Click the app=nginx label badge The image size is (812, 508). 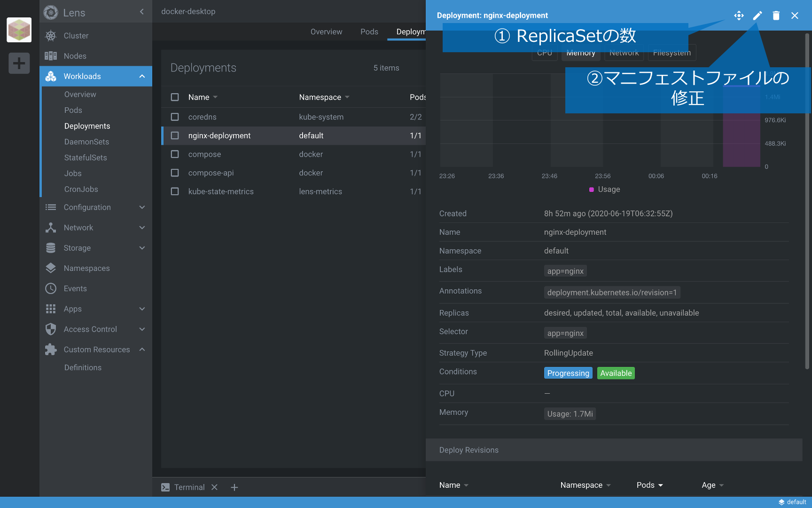(565, 271)
